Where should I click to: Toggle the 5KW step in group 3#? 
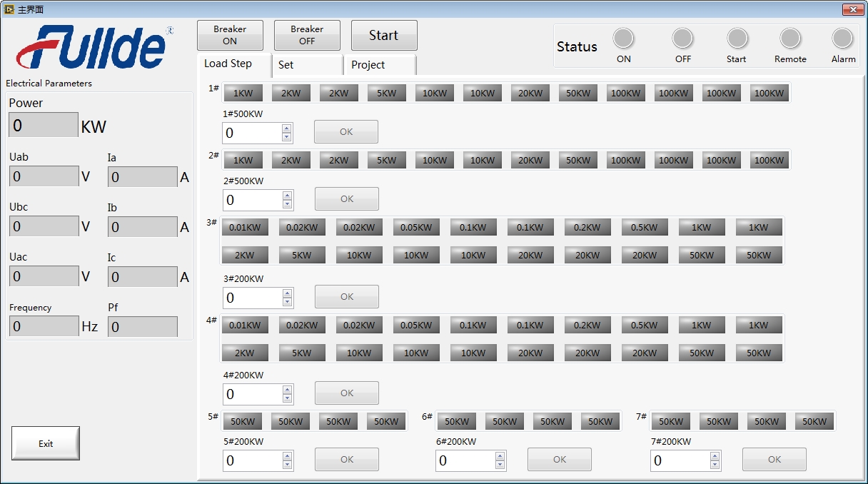click(302, 255)
